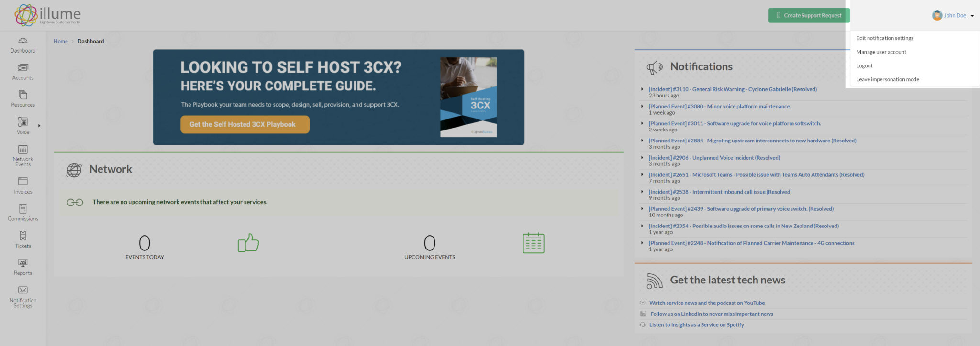Click the John Doe username text

tap(955, 15)
